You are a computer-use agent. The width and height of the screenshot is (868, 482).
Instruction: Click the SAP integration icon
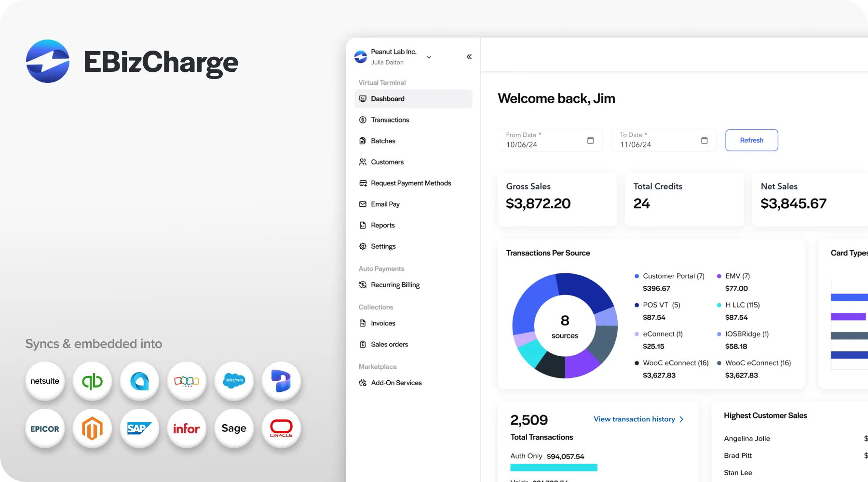[x=139, y=428]
